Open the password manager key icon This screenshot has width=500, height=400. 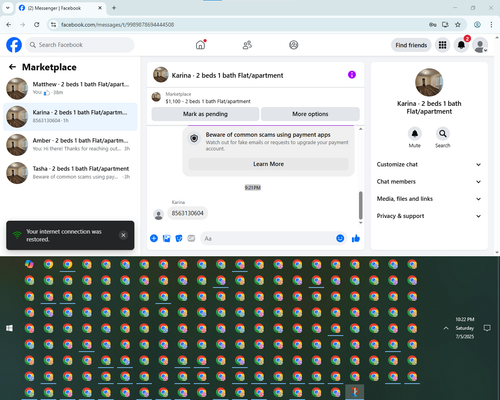click(x=433, y=25)
